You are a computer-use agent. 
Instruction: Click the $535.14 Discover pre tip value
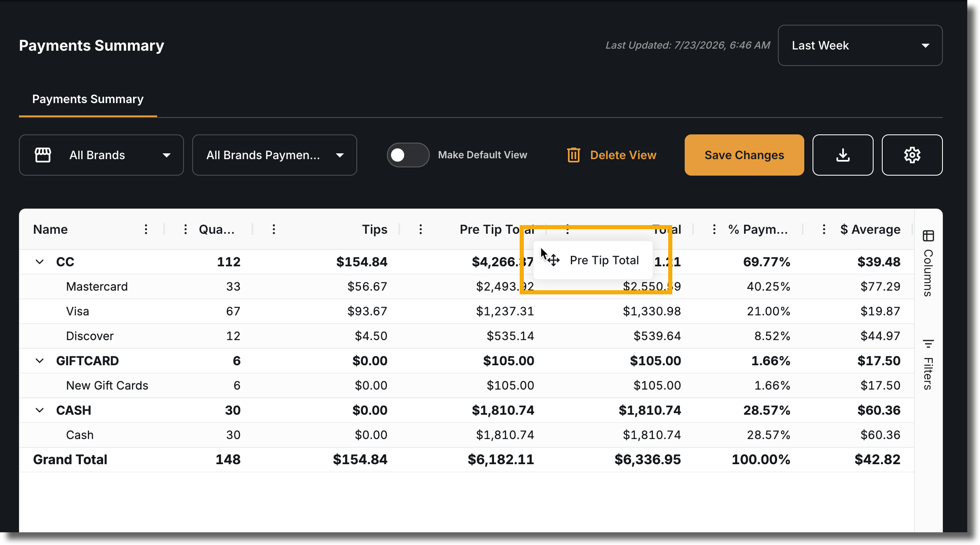pos(510,336)
